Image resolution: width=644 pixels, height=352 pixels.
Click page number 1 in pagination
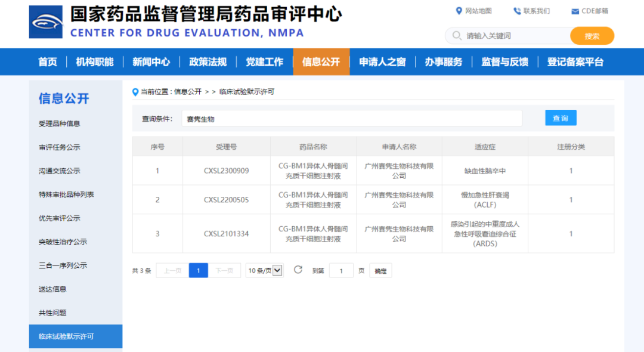point(199,270)
